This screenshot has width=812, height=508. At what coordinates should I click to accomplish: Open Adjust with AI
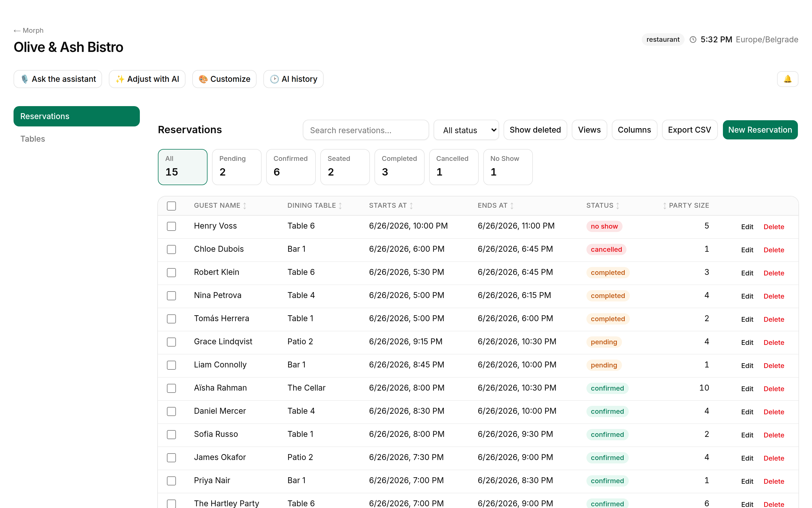click(147, 79)
